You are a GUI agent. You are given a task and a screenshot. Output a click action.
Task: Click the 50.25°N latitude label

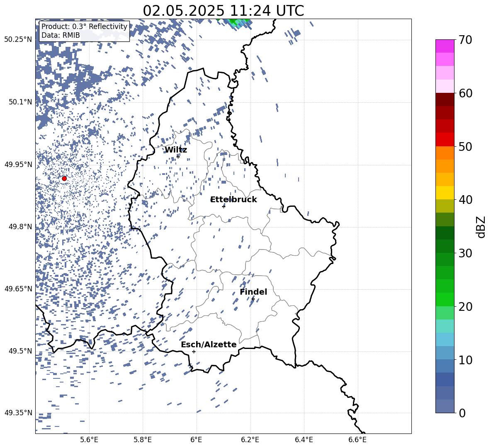pyautogui.click(x=18, y=40)
